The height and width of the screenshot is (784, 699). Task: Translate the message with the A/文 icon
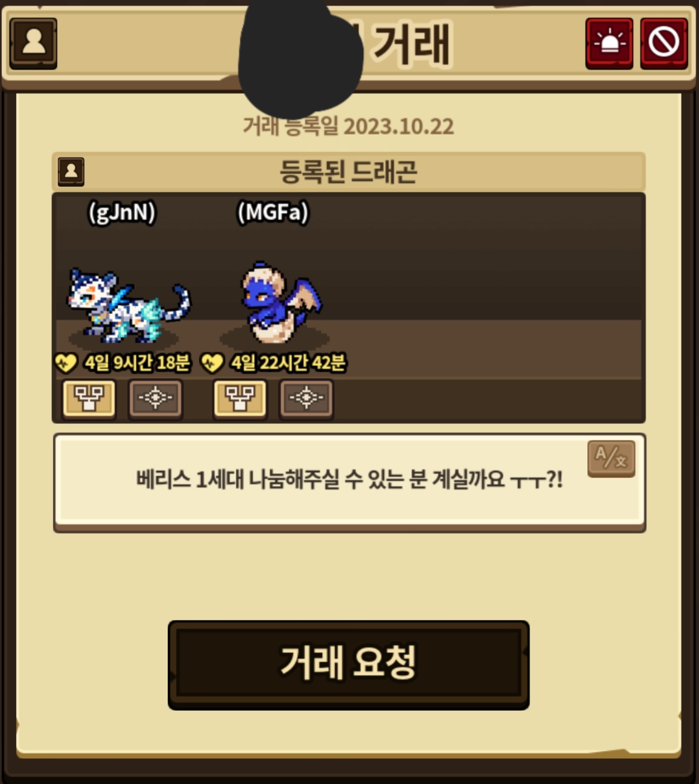coord(611,458)
